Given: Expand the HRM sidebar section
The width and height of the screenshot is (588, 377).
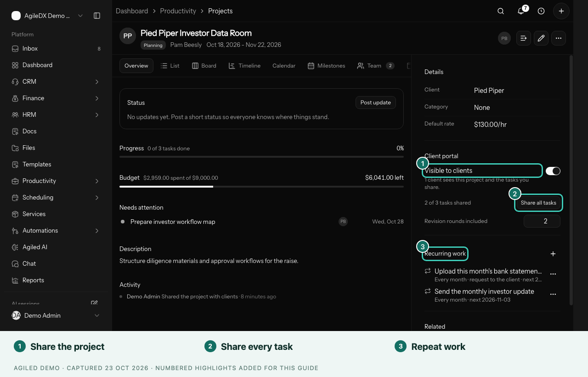Looking at the screenshot, I should tap(56, 114).
